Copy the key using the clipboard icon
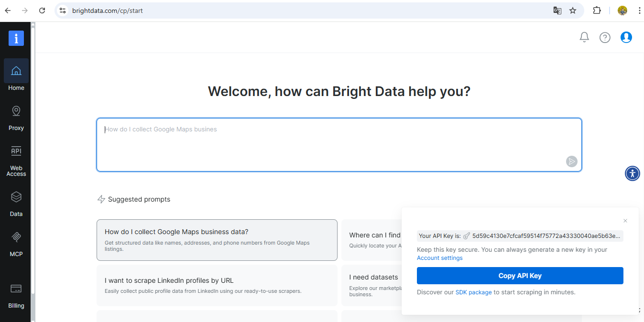Image resolution: width=644 pixels, height=322 pixels. [466, 236]
